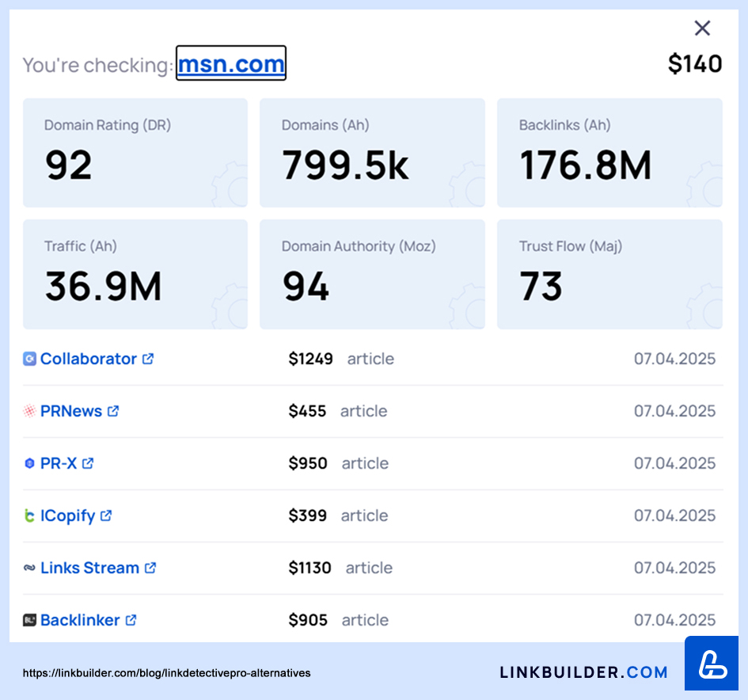Image resolution: width=748 pixels, height=700 pixels.
Task: Click the $140 price at top right
Action: pyautogui.click(x=694, y=63)
